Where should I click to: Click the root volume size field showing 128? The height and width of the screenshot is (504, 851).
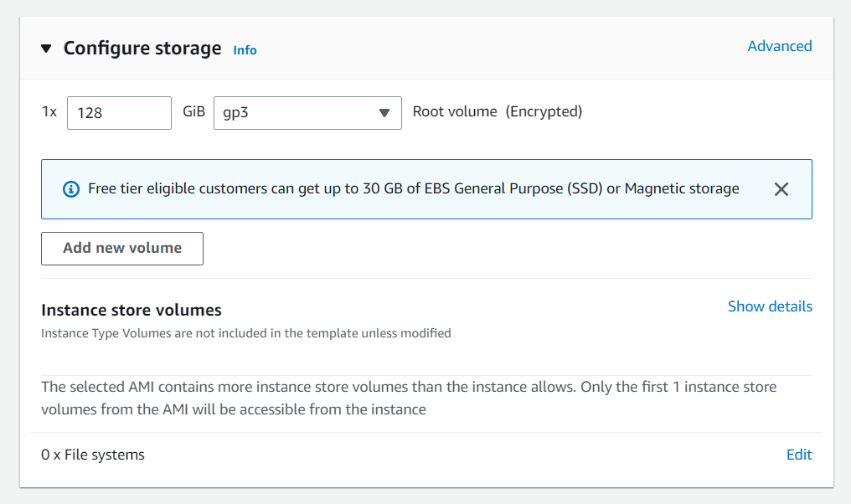tap(120, 113)
